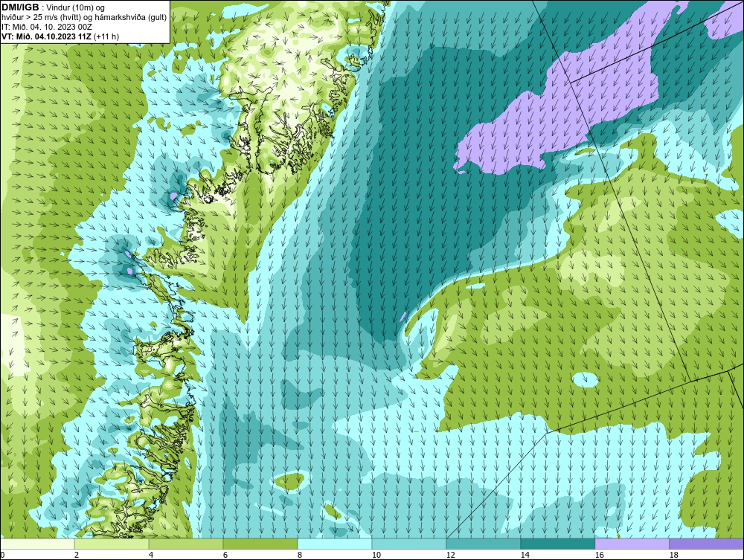Click the 16–18 m/s light purple legend swatch
744x560 pixels.
tap(632, 544)
